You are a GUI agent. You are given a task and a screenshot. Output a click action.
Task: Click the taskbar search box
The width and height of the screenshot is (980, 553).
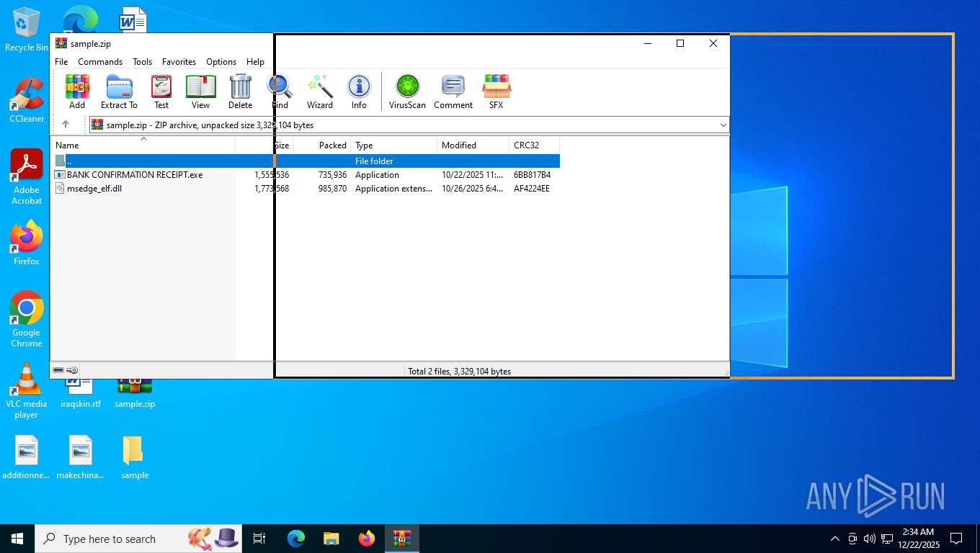coord(137,538)
